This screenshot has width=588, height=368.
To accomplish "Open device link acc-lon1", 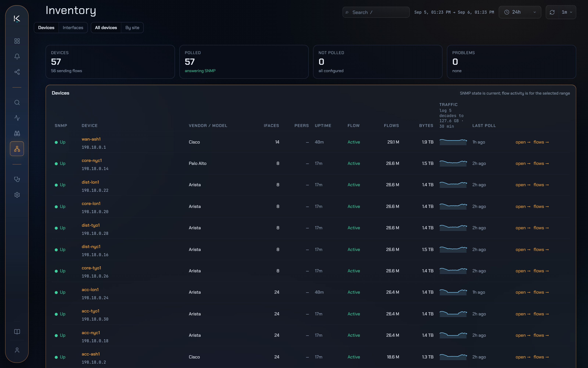I will pos(90,290).
